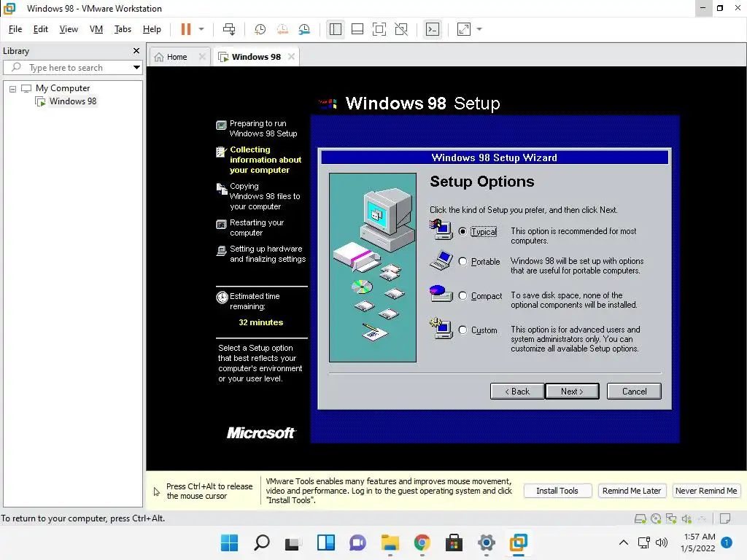Toggle the thumbnail bar toolbar icon
Viewport: 747px width, 560px height.
click(357, 29)
